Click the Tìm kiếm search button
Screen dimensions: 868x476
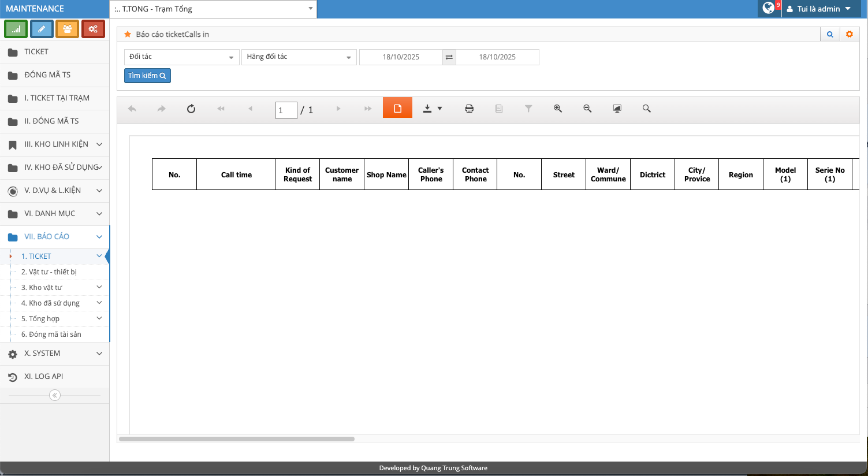[x=147, y=76]
